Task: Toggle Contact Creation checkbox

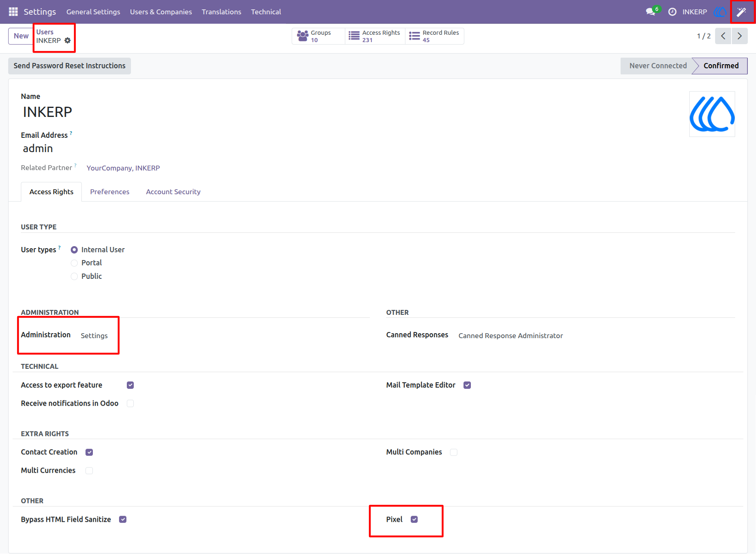Action: coord(89,452)
